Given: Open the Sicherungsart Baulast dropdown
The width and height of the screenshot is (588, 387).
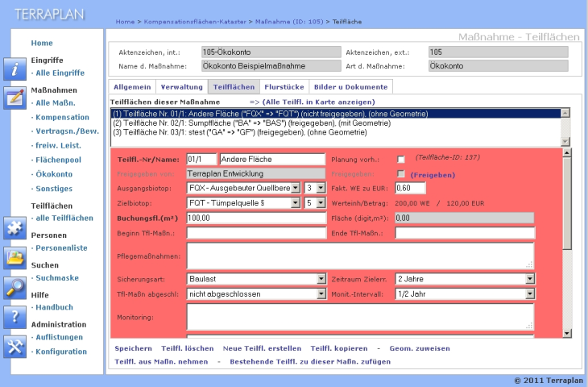Looking at the screenshot, I should pos(256,279).
